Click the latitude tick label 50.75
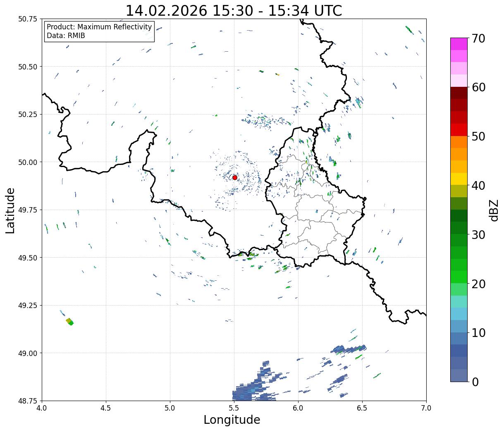The width and height of the screenshot is (504, 430). point(28,19)
